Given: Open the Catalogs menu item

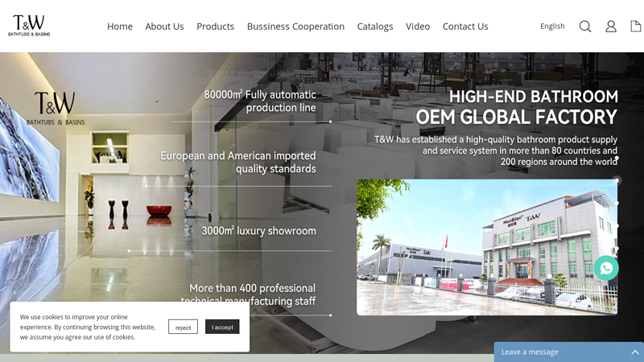Looking at the screenshot, I should [x=375, y=27].
